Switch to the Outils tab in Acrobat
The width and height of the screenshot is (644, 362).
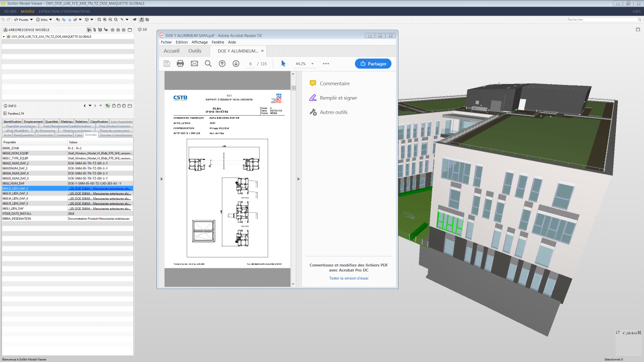(x=195, y=51)
